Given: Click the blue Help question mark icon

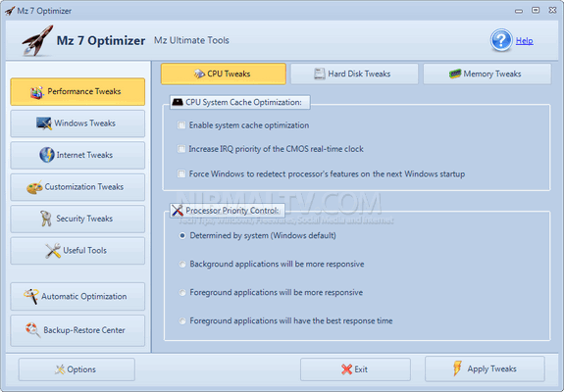Looking at the screenshot, I should [501, 40].
